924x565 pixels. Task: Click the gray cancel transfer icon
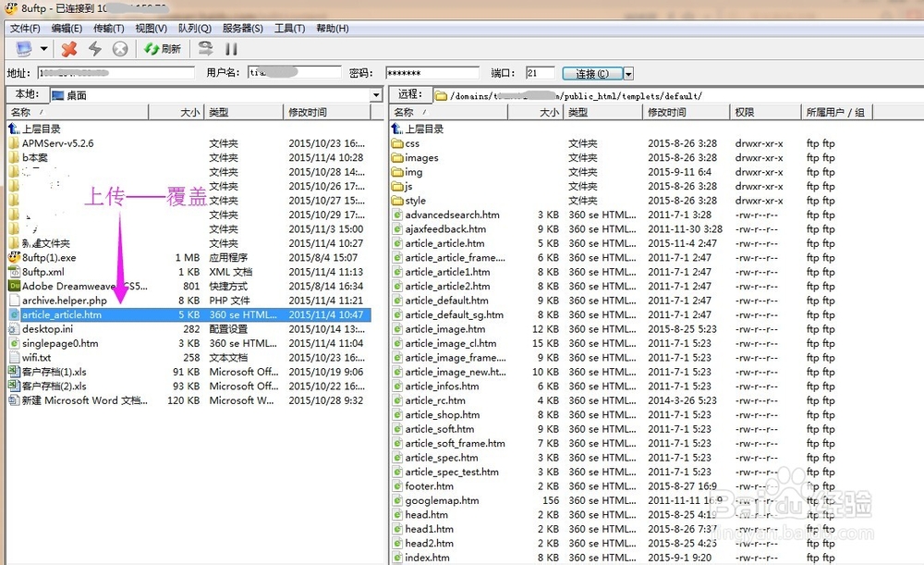pos(120,49)
